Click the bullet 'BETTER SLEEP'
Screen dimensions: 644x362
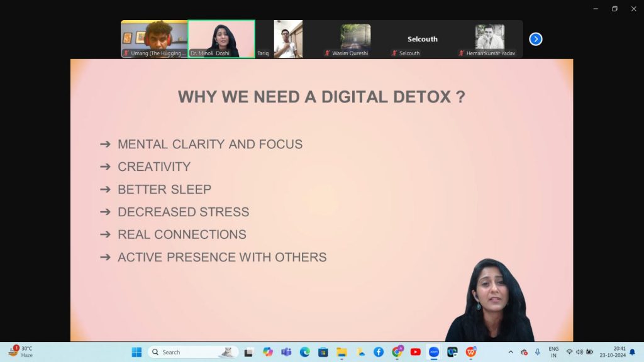164,189
